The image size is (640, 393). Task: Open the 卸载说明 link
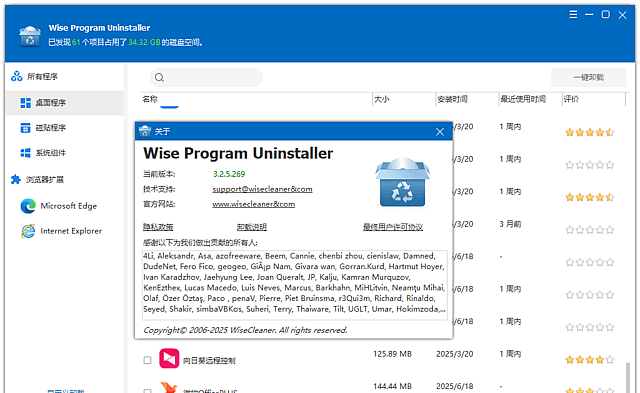click(x=252, y=227)
